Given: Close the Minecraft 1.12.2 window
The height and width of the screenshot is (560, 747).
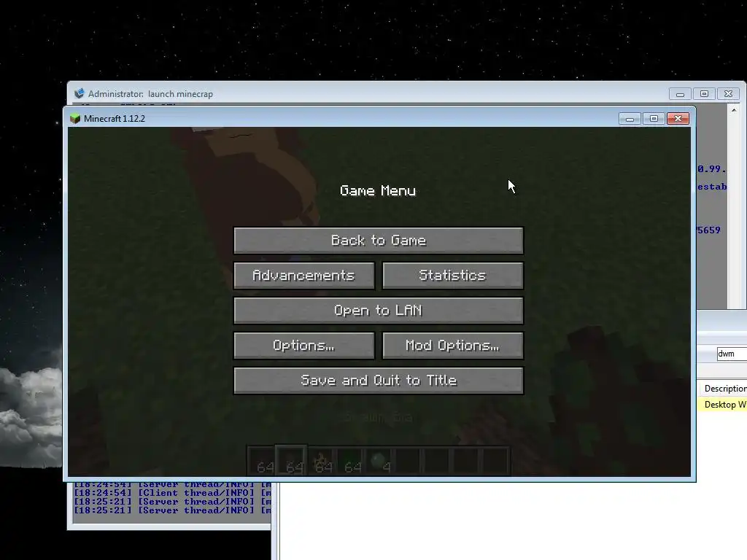Looking at the screenshot, I should point(678,119).
